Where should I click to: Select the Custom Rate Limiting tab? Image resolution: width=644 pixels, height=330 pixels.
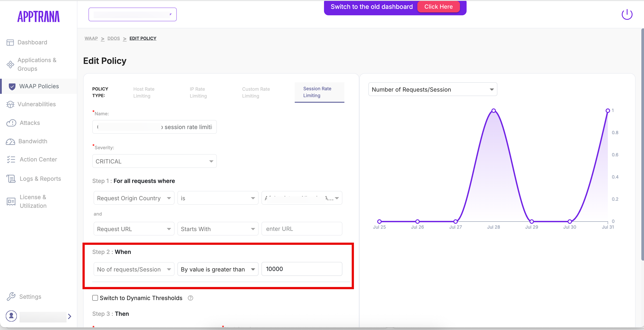256,92
